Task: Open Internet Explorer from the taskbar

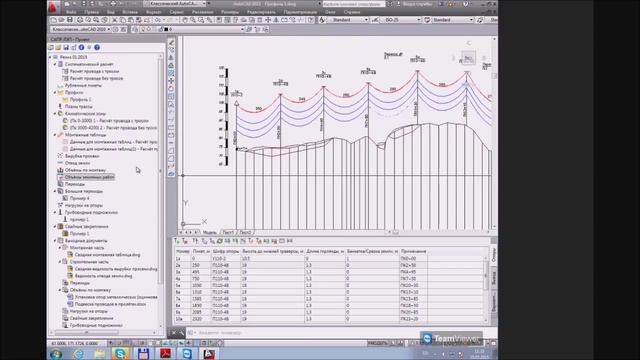Action: click(78, 353)
